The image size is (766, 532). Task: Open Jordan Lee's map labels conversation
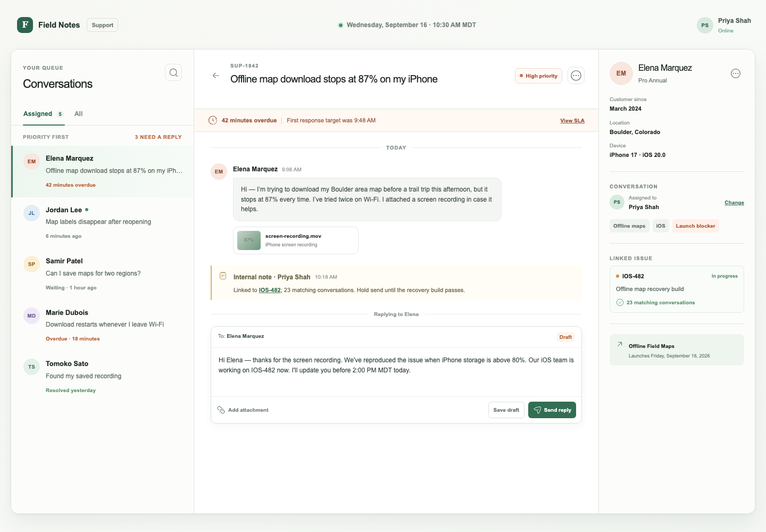[103, 223]
